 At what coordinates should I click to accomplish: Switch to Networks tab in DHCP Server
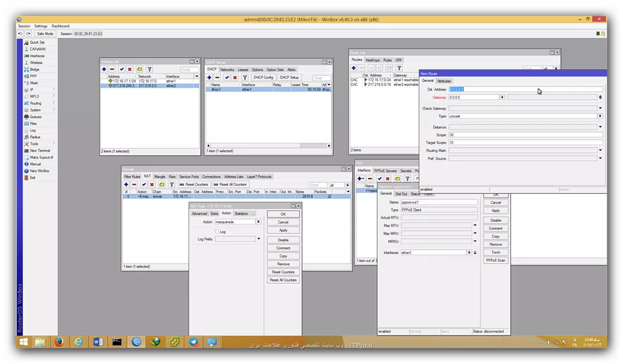[228, 69]
